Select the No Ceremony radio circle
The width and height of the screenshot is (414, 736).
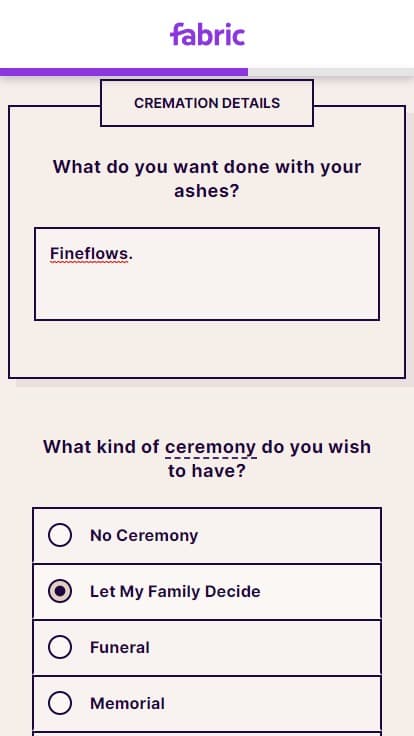coord(60,535)
